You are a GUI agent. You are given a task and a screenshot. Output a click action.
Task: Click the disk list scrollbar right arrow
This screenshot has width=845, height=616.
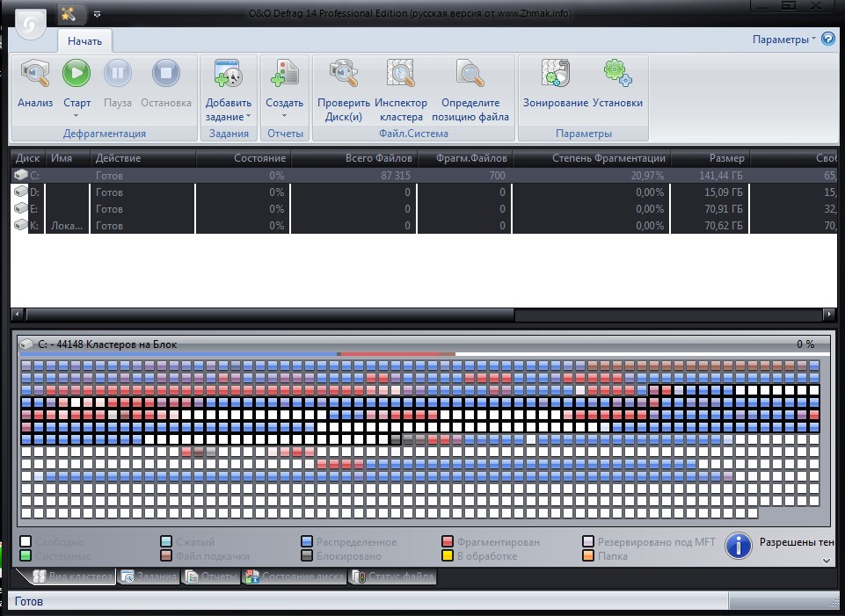829,314
